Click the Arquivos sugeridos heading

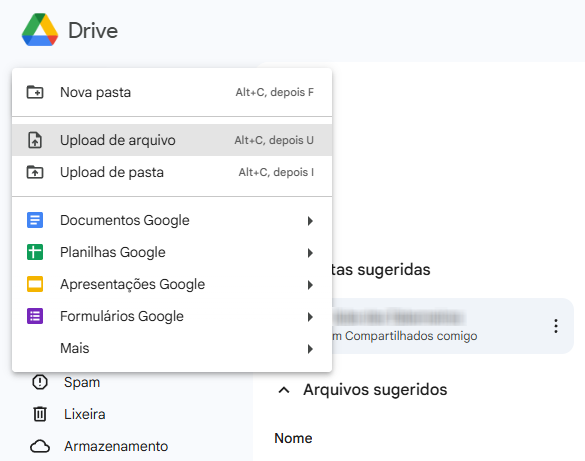pos(375,390)
